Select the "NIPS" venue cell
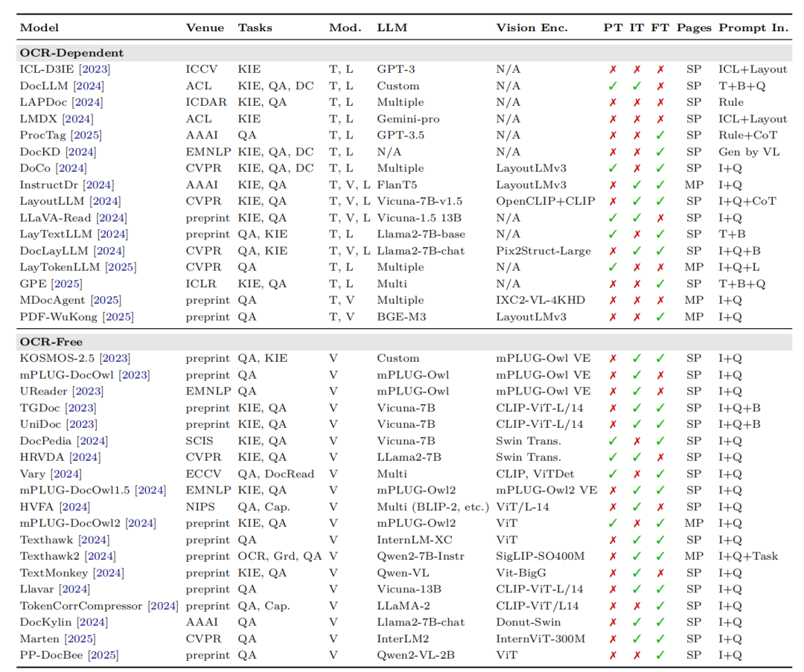This screenshot has width=804, height=672. click(200, 507)
